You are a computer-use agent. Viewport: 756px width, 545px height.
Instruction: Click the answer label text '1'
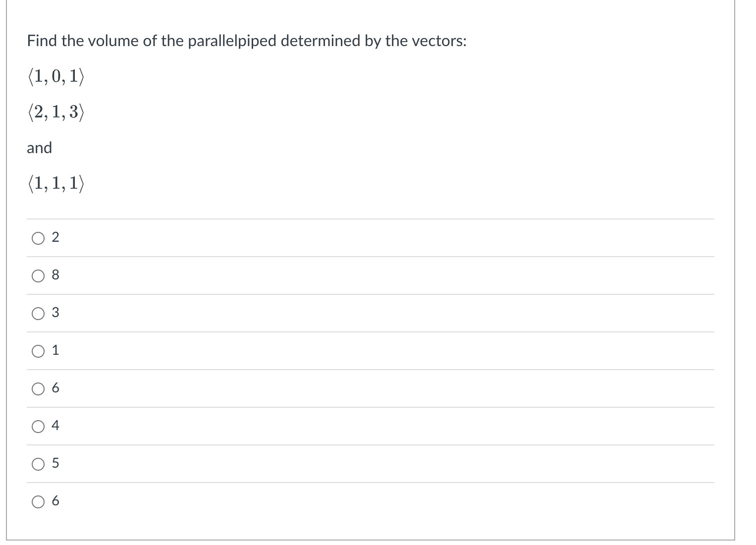pos(55,351)
